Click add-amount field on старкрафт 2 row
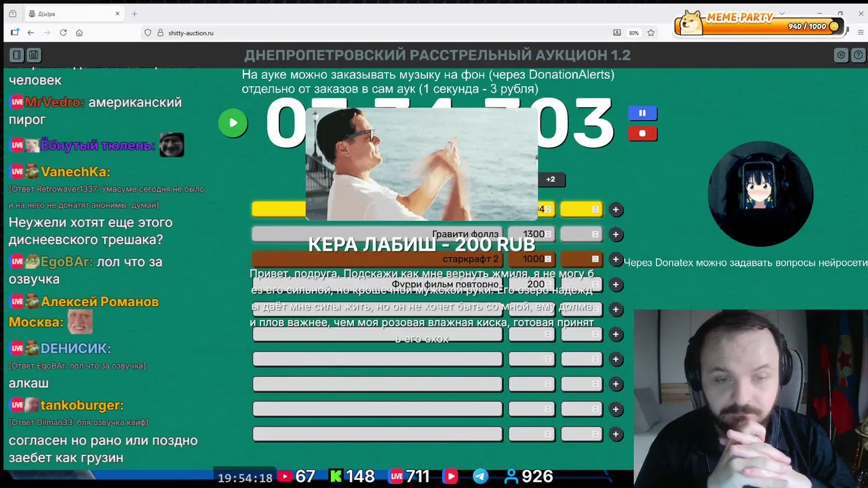 pos(581,260)
